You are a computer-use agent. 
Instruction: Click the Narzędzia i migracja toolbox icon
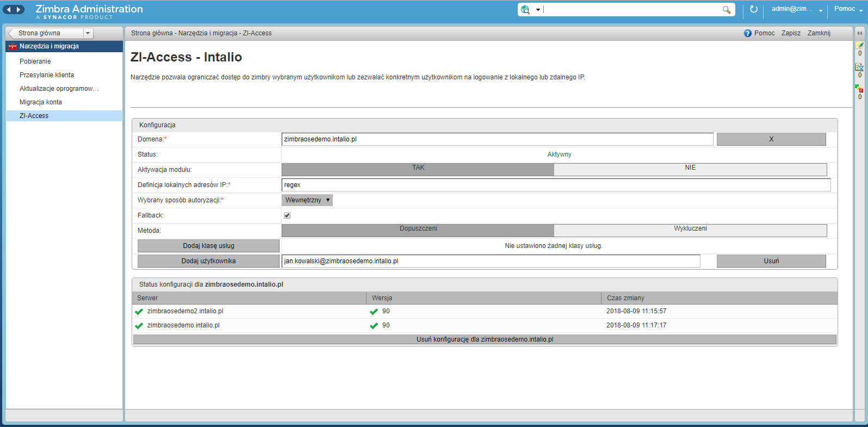13,46
